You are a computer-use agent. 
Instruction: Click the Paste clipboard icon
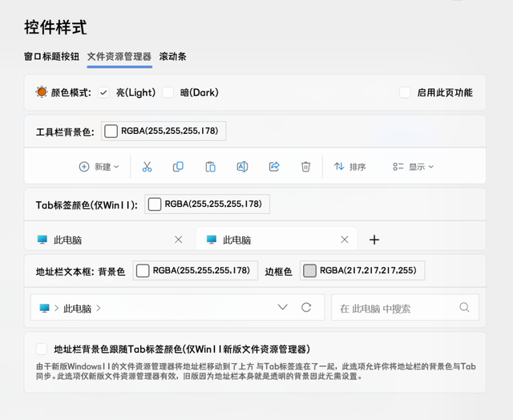210,167
